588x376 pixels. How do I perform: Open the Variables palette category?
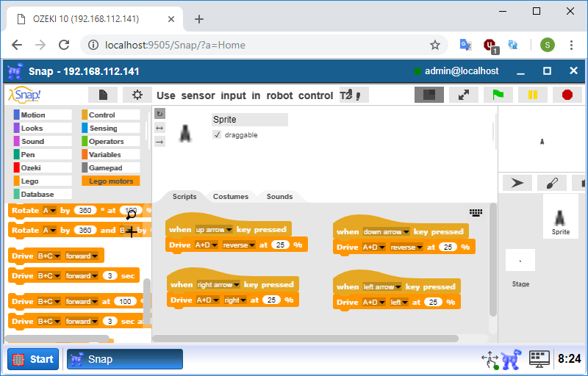(x=111, y=154)
